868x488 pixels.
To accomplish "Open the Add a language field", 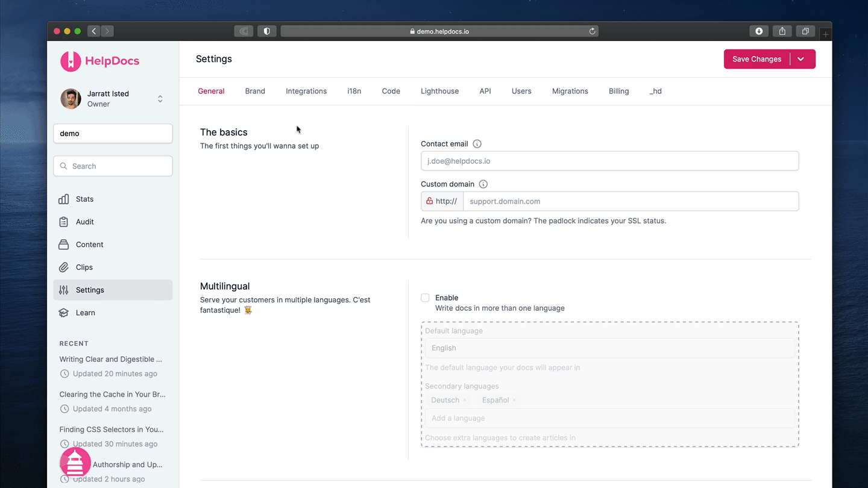I will 610,418.
